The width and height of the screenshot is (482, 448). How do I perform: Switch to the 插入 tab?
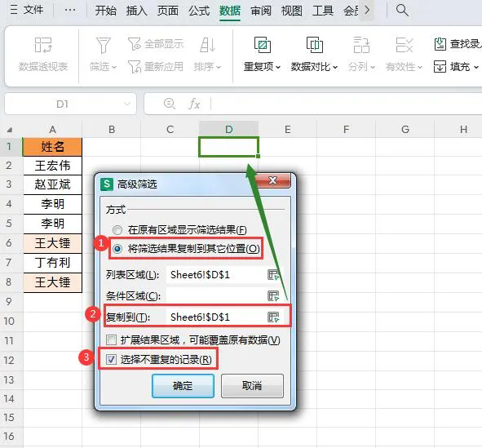137,11
